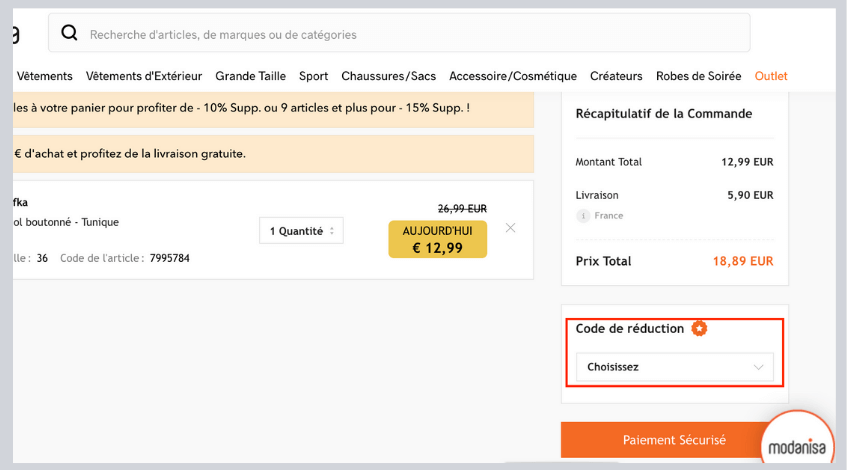Select the Créateurs menu item
Viewport: 847px width, 470px height.
(x=616, y=76)
